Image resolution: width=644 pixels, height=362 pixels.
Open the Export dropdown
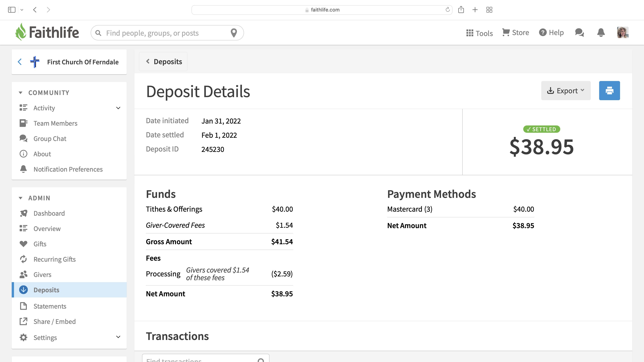coord(566,90)
